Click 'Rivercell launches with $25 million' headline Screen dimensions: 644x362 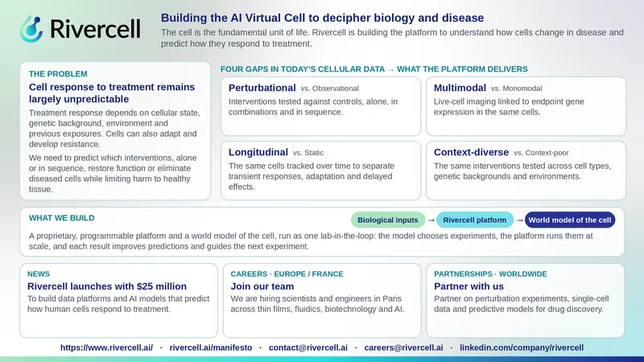click(107, 286)
